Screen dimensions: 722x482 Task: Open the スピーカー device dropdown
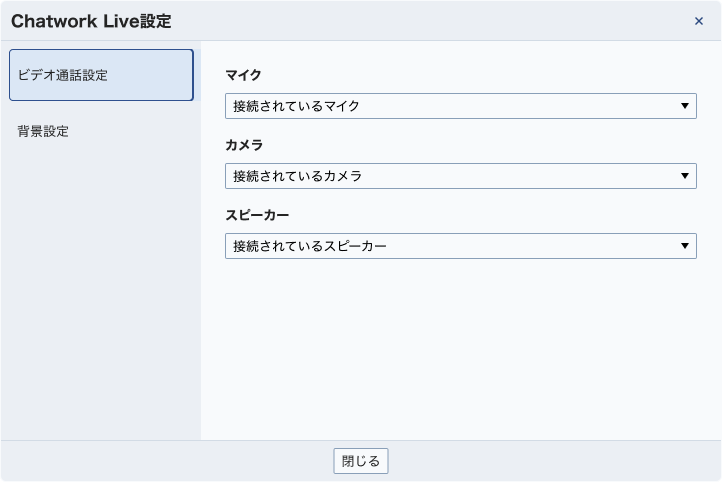[x=460, y=246]
